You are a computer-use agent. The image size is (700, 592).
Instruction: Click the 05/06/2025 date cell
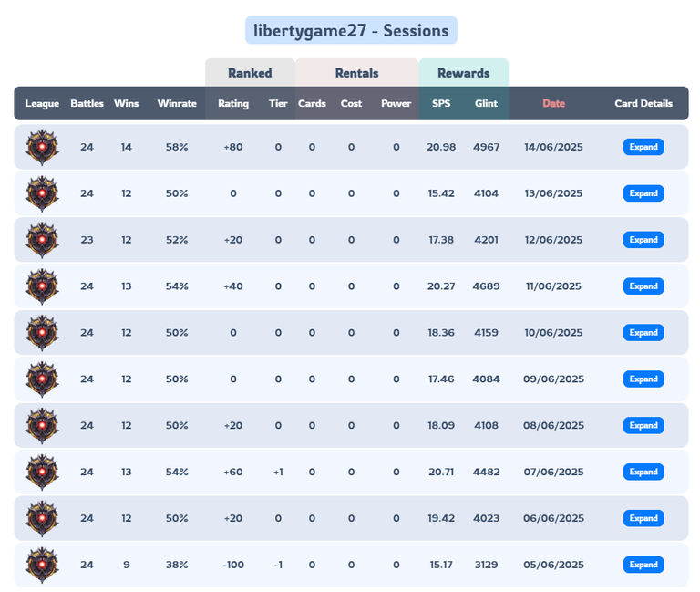553,566
